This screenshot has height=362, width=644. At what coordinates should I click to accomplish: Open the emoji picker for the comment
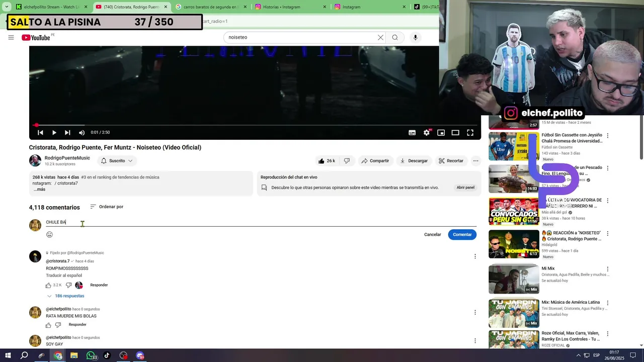[x=49, y=235]
